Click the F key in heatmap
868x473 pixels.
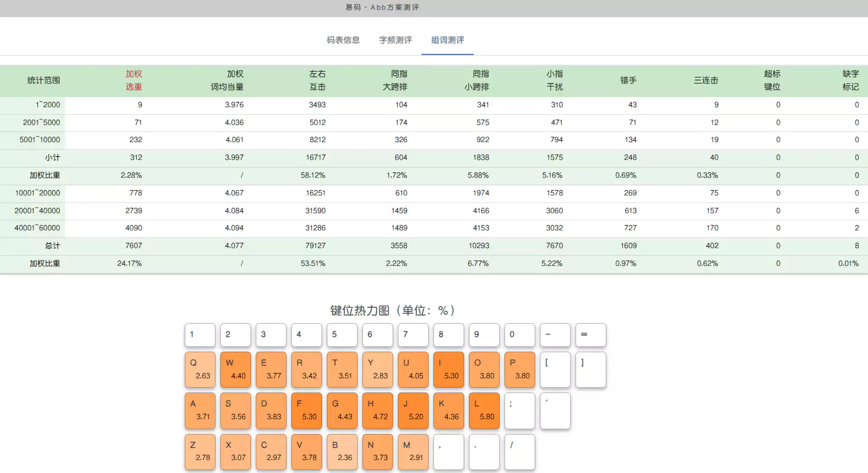click(x=307, y=411)
